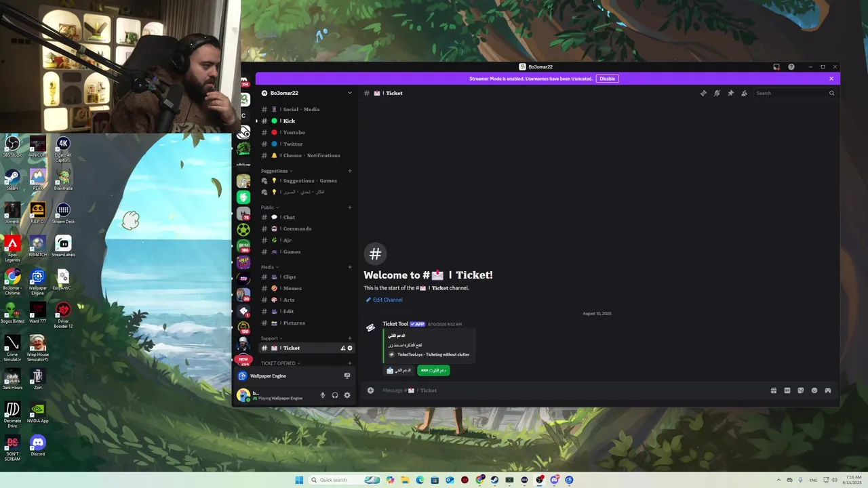
Task: Open Discord desktop shortcut
Action: (38, 445)
